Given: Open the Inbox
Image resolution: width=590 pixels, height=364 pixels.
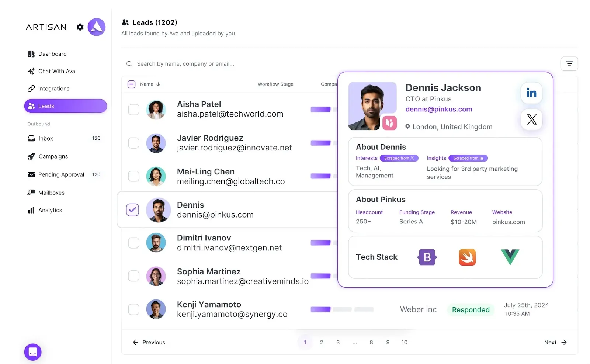Looking at the screenshot, I should pyautogui.click(x=64, y=138).
